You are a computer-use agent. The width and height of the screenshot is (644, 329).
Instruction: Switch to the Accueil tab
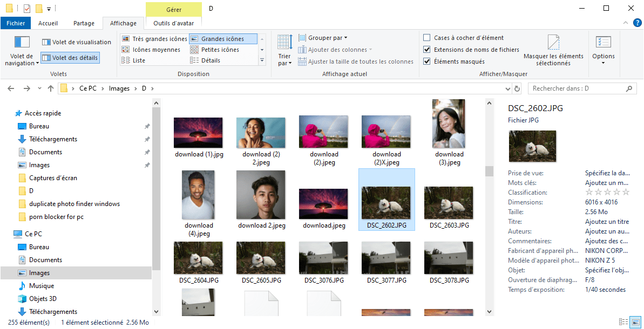(x=48, y=23)
